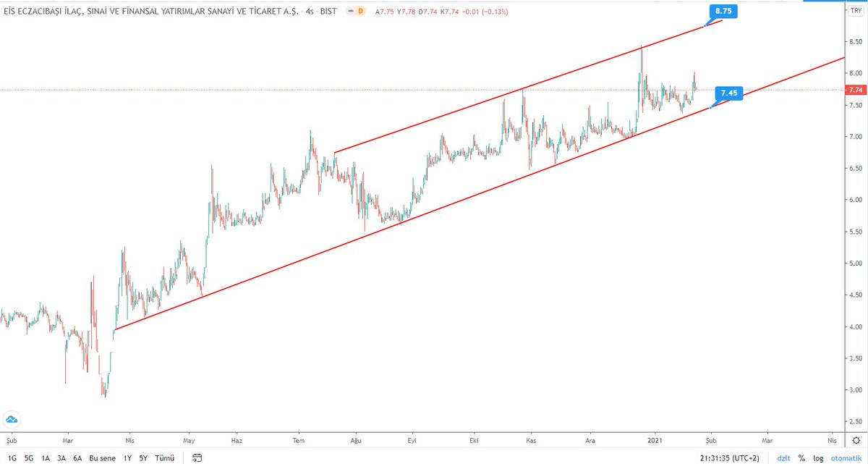Select the 5G time range
Viewport: 868px width, 464px height.
coord(28,458)
